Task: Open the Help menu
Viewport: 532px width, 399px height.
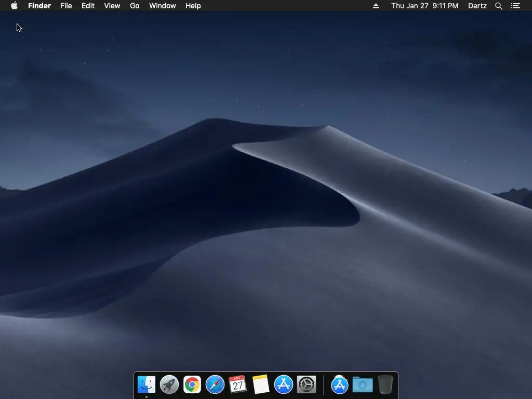Action: (193, 6)
